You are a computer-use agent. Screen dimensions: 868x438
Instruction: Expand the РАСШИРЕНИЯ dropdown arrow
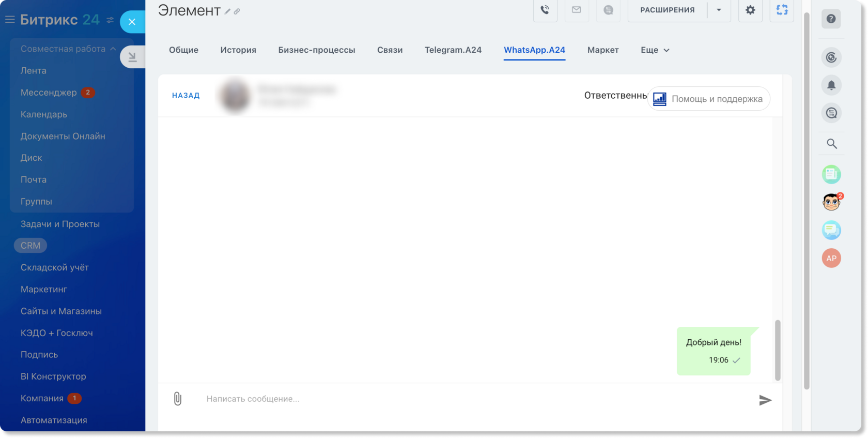719,10
